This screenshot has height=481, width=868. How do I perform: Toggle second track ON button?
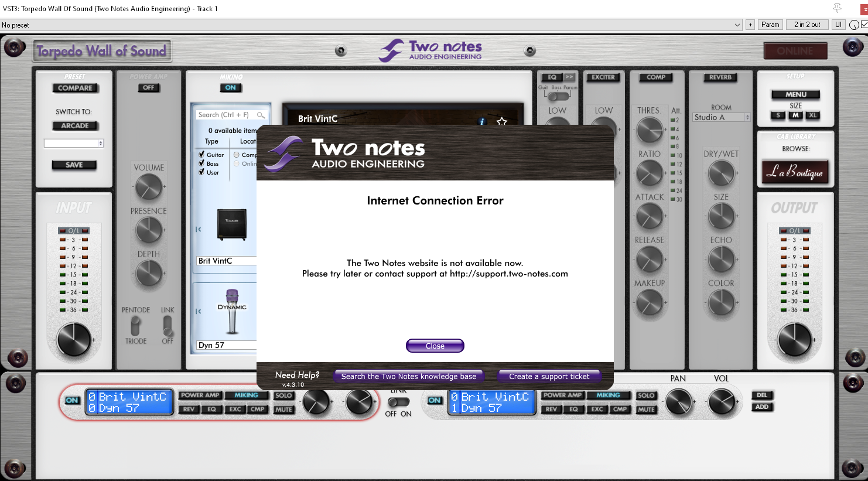click(x=435, y=400)
